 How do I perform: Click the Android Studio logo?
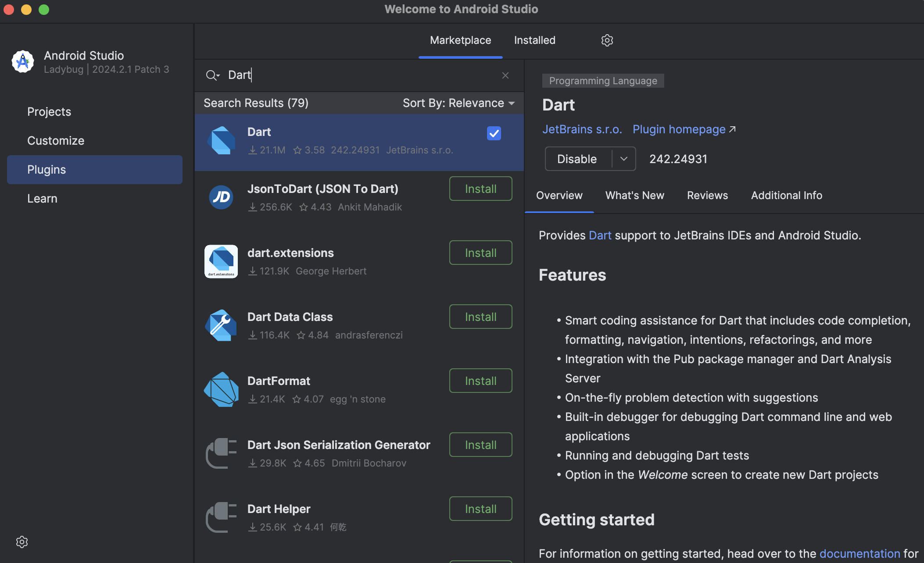pos(23,62)
